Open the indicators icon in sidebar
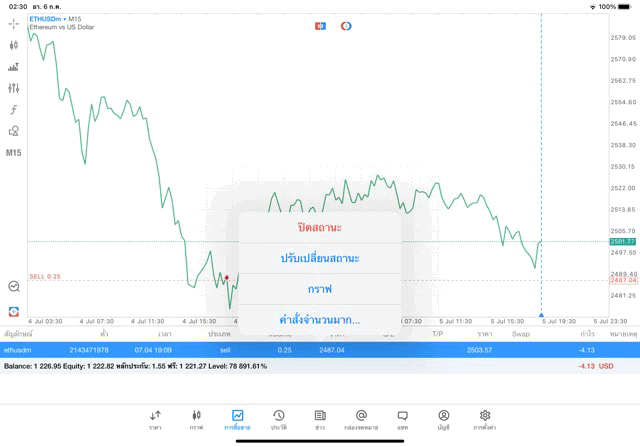The height and width of the screenshot is (447, 640). 14,67
